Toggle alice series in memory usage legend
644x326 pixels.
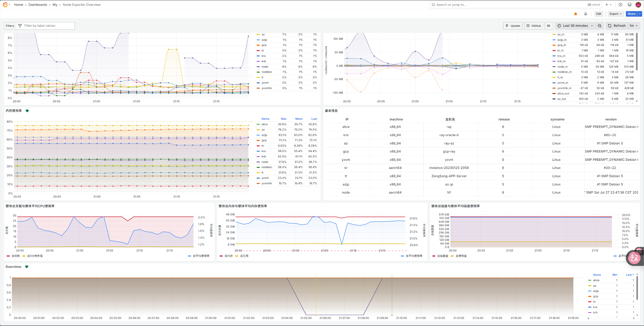point(264,124)
